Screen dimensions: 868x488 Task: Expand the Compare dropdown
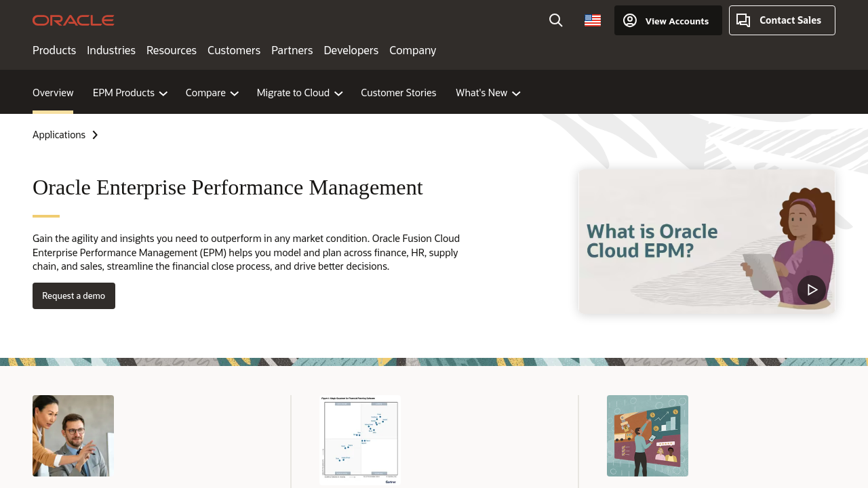(x=212, y=93)
